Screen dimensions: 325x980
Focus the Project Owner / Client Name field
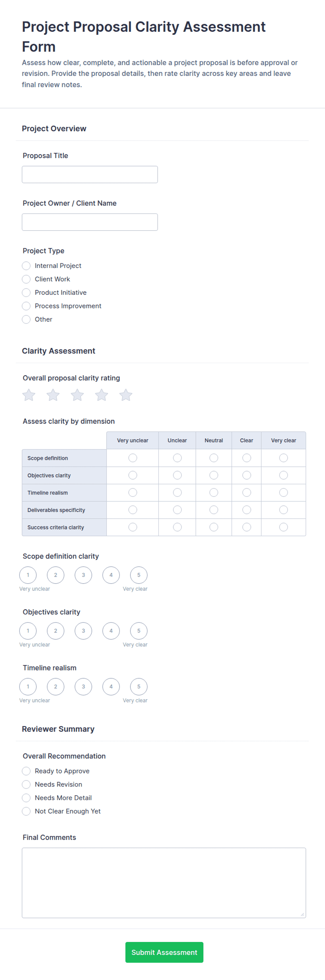click(x=90, y=222)
